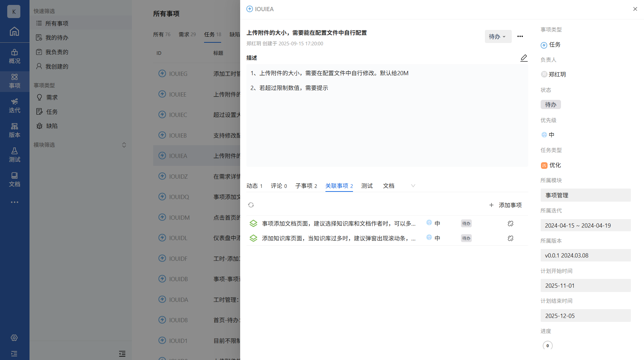This screenshot has height=360, width=644.
Task: Open the settings gear in sidebar
Action: pos(14,338)
